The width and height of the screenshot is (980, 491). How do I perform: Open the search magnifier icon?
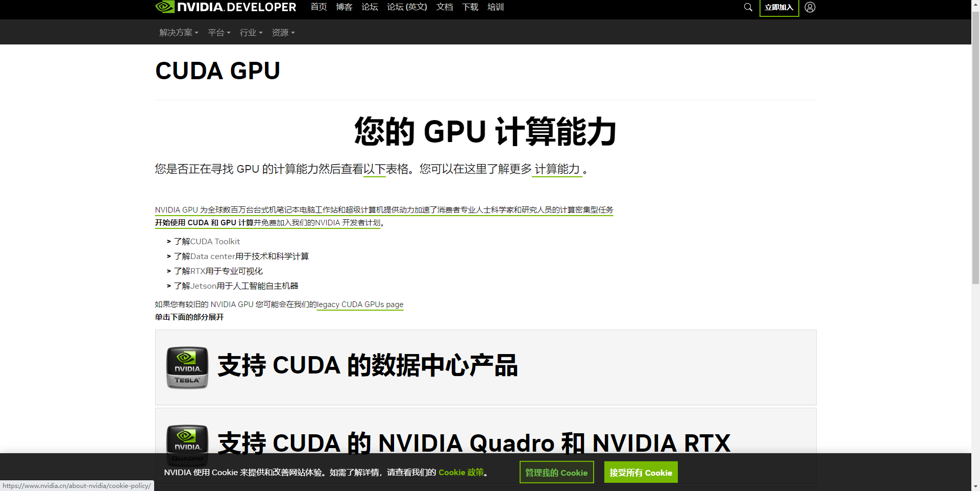click(748, 7)
